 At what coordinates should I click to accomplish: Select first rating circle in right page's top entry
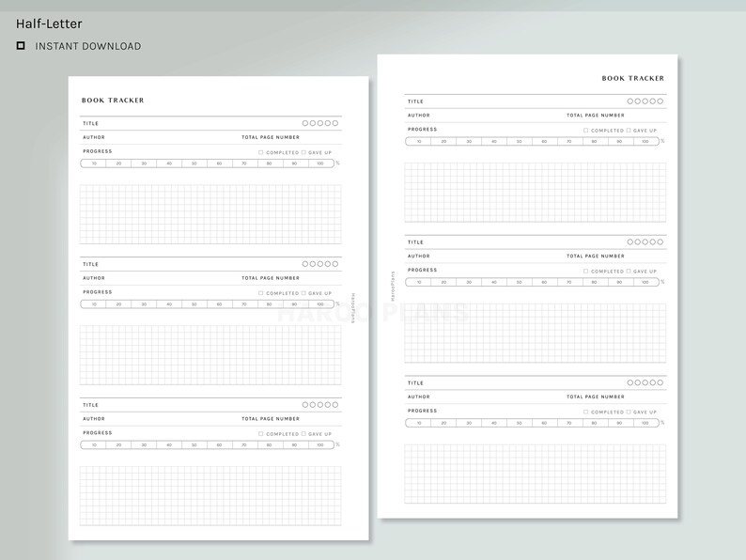[x=630, y=101]
